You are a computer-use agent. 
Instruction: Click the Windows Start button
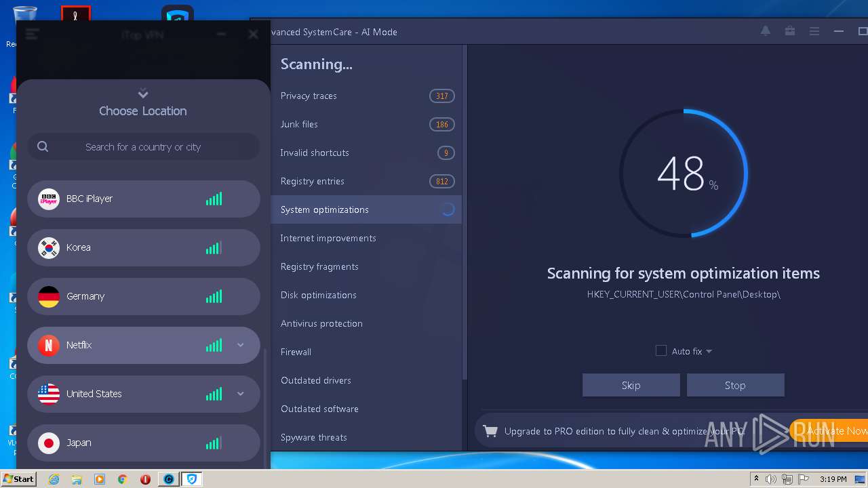point(18,479)
